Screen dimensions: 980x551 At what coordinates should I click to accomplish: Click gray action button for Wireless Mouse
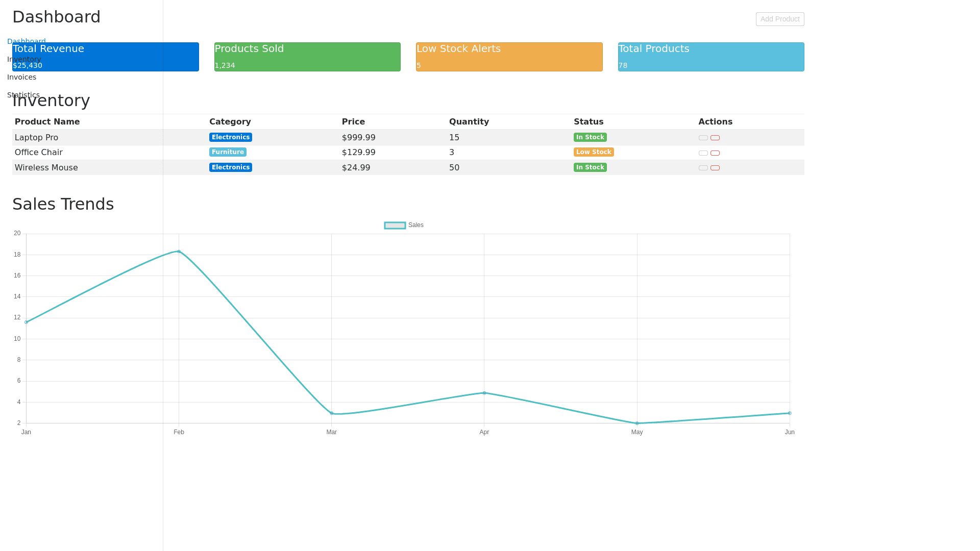[703, 168]
